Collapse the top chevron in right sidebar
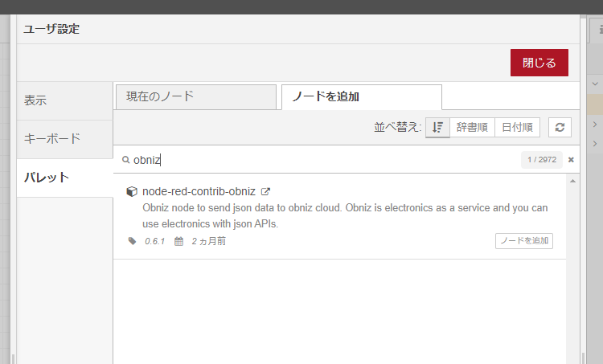 pyautogui.click(x=595, y=84)
